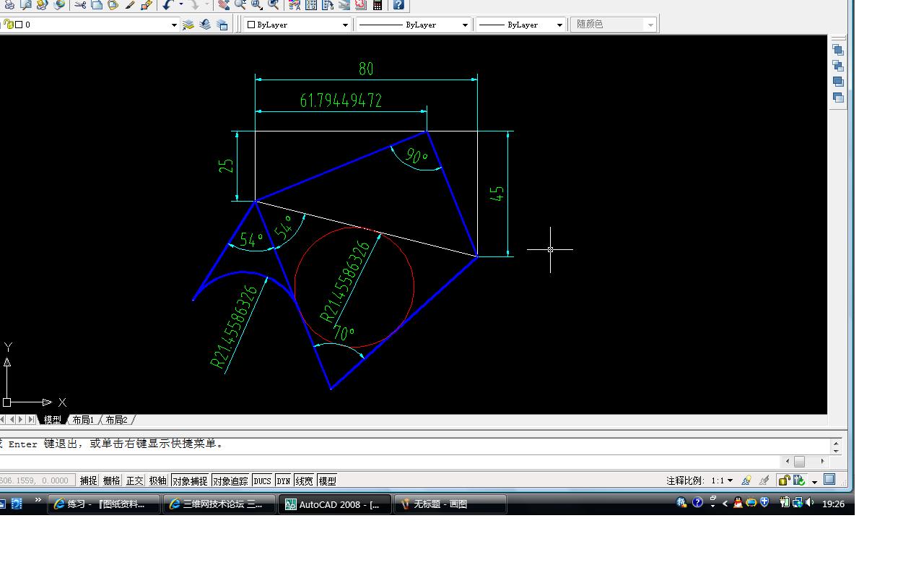Viewport: 924px width, 578px height.
Task: Click the Layer Previous icon
Action: click(x=205, y=25)
